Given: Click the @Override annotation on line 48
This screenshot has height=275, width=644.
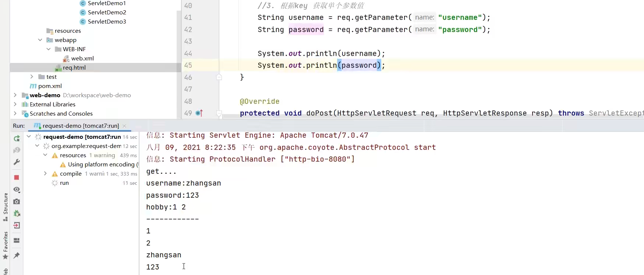Looking at the screenshot, I should (x=259, y=101).
